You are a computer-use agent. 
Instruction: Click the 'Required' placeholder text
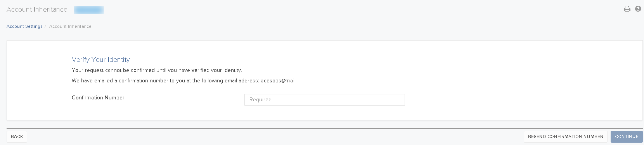coord(260,100)
